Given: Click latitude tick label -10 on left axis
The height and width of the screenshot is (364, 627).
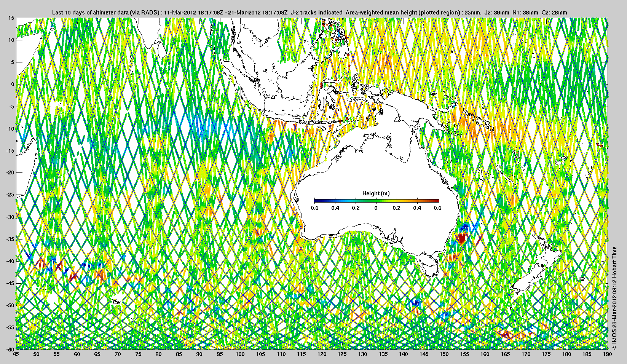Looking at the screenshot, I should coord(10,128).
